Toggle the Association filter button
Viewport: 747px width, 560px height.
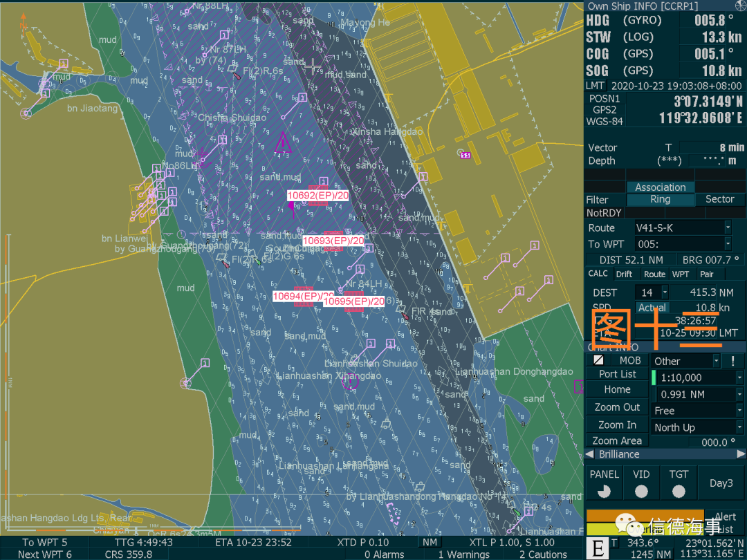pos(660,187)
